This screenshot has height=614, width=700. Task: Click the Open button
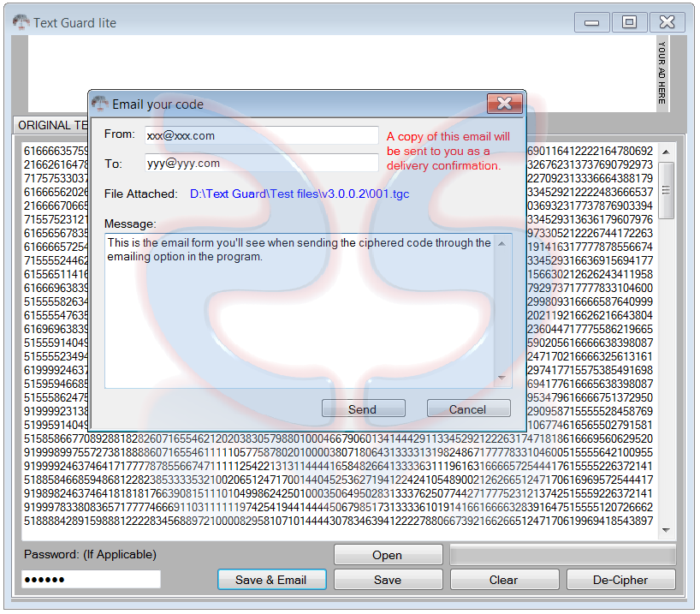[x=388, y=555]
